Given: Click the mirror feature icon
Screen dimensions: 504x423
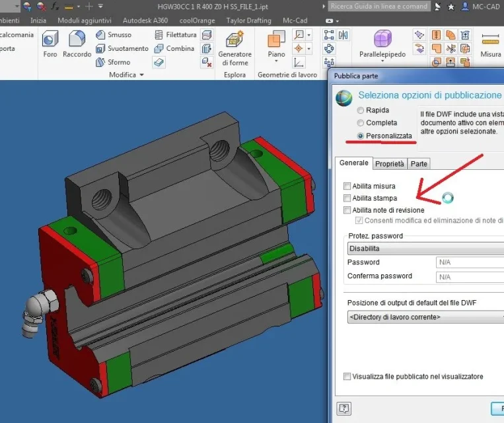Looking at the screenshot, I should pyautogui.click(x=343, y=35).
